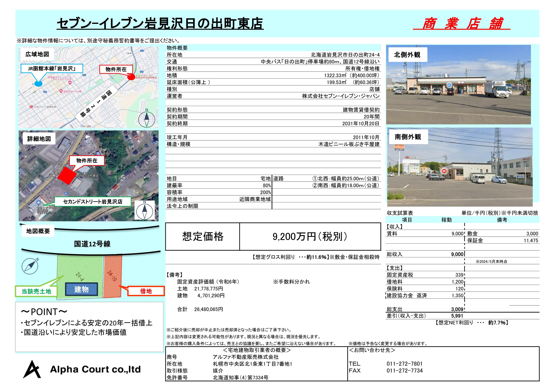
Task: Click the 物件所在 callout on detailed map
Action: click(x=87, y=161)
